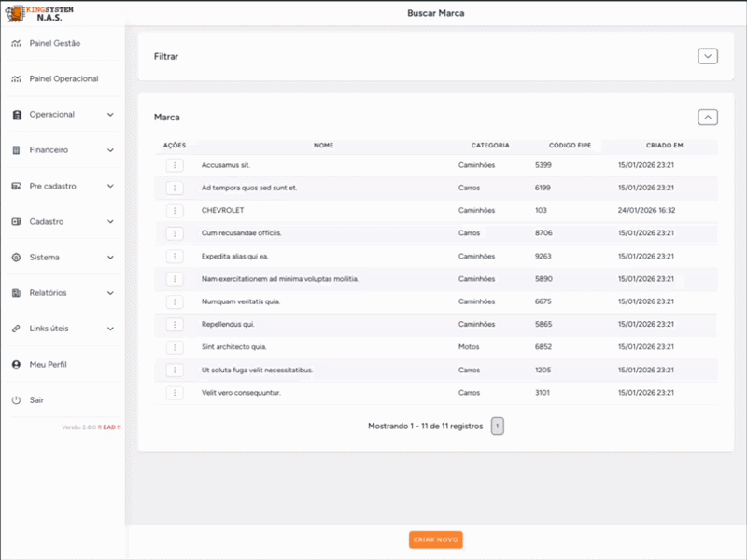Viewport: 747px width, 560px height.
Task: Expand the Filtrar panel
Action: [708, 56]
